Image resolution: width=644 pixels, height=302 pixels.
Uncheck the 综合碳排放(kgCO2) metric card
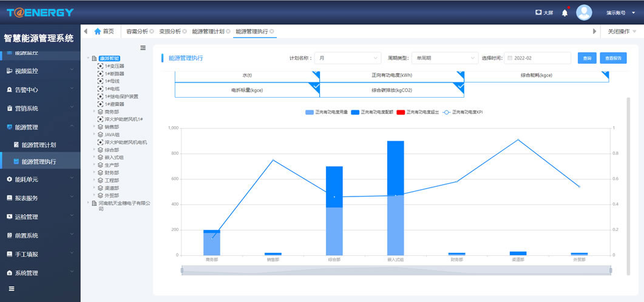[391, 90]
